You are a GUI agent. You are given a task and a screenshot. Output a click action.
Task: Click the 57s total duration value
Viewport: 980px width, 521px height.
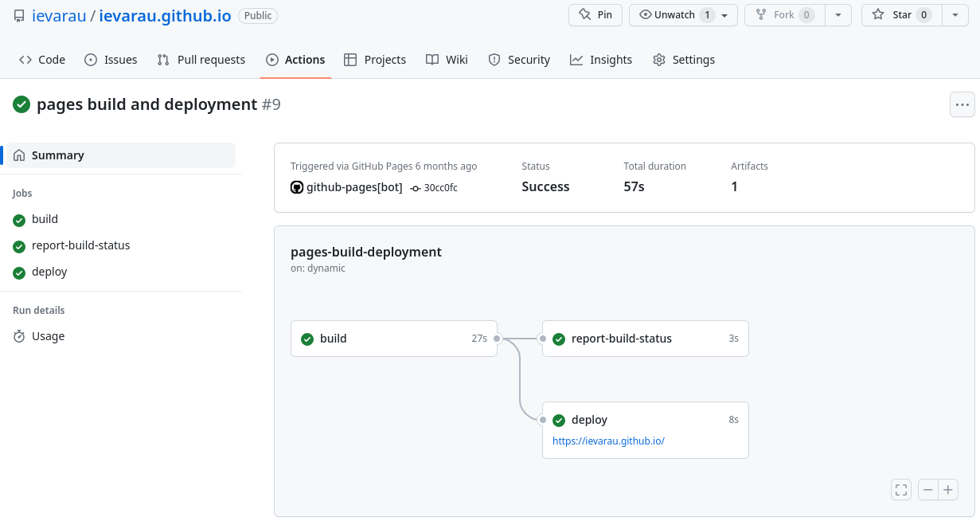634,186
